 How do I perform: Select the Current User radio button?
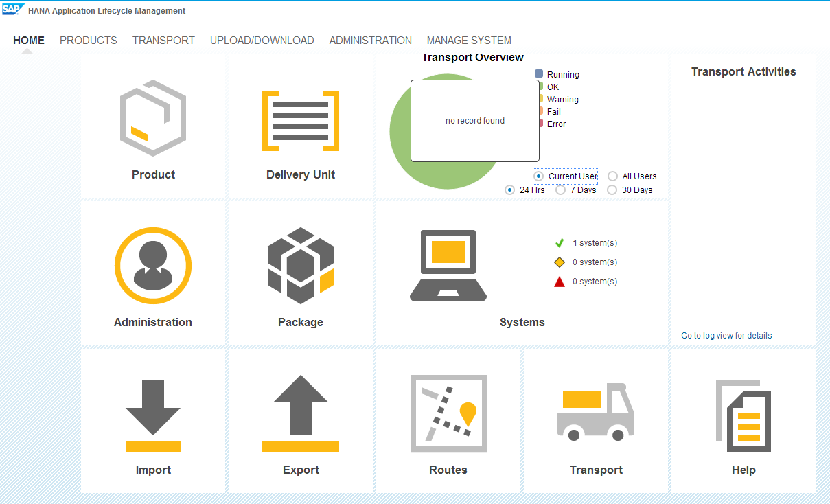tap(539, 176)
